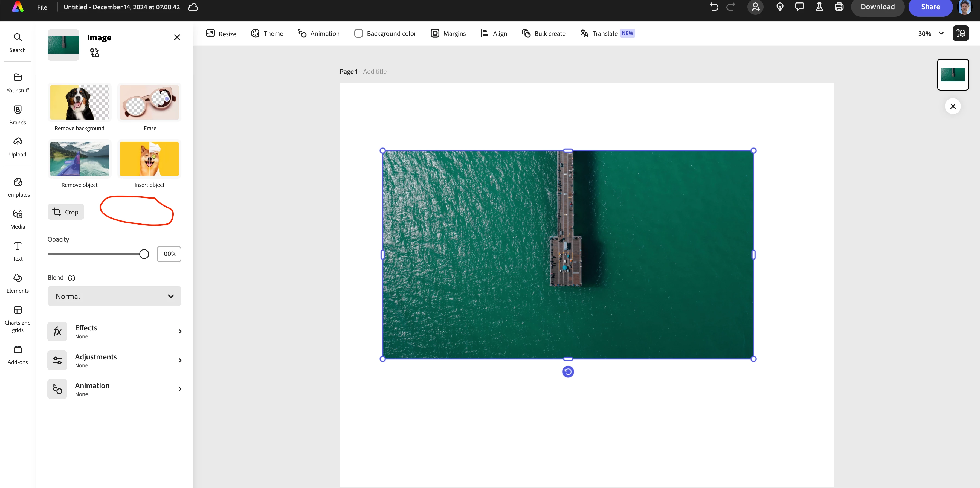Click the print icon in top bar

pyautogui.click(x=839, y=7)
